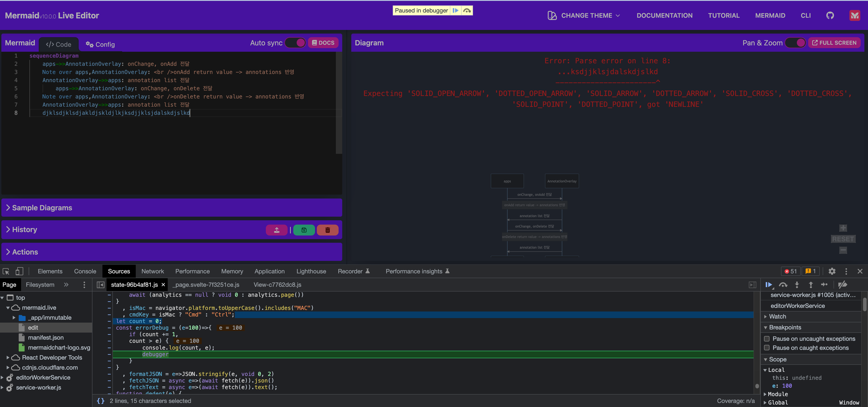Click the Step into next function call icon
Viewport: 868px width, 407px height.
pyautogui.click(x=797, y=285)
